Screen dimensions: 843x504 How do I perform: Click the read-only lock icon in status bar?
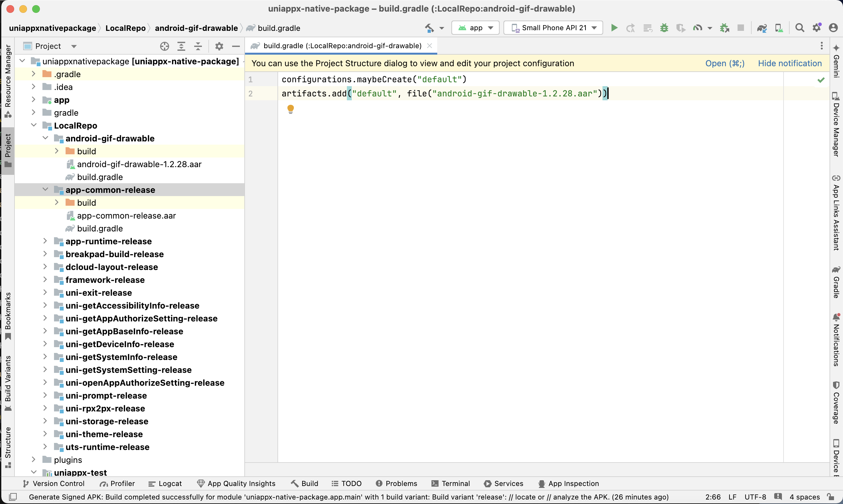(830, 497)
